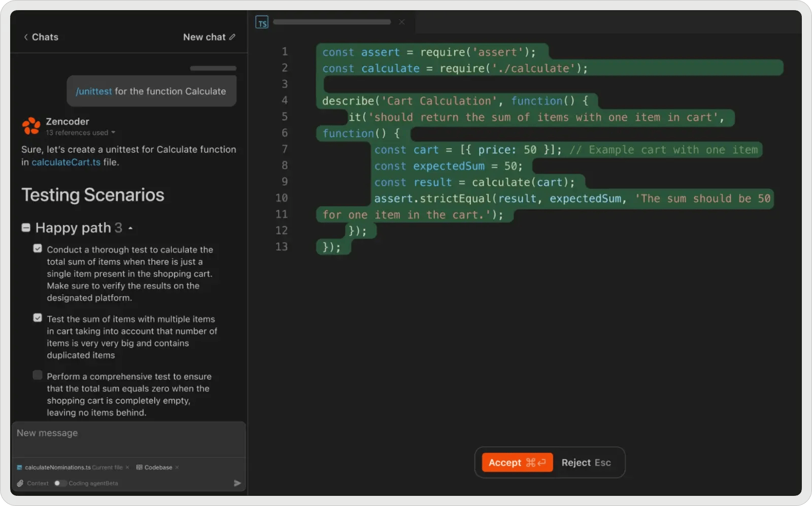The width and height of the screenshot is (812, 506).
Task: Enable the Coding agent Beta toggle
Action: 61,483
